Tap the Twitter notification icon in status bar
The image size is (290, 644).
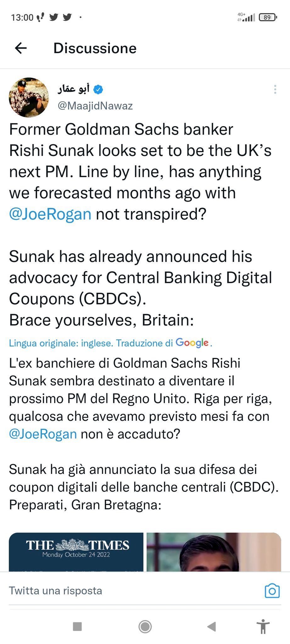point(54,17)
